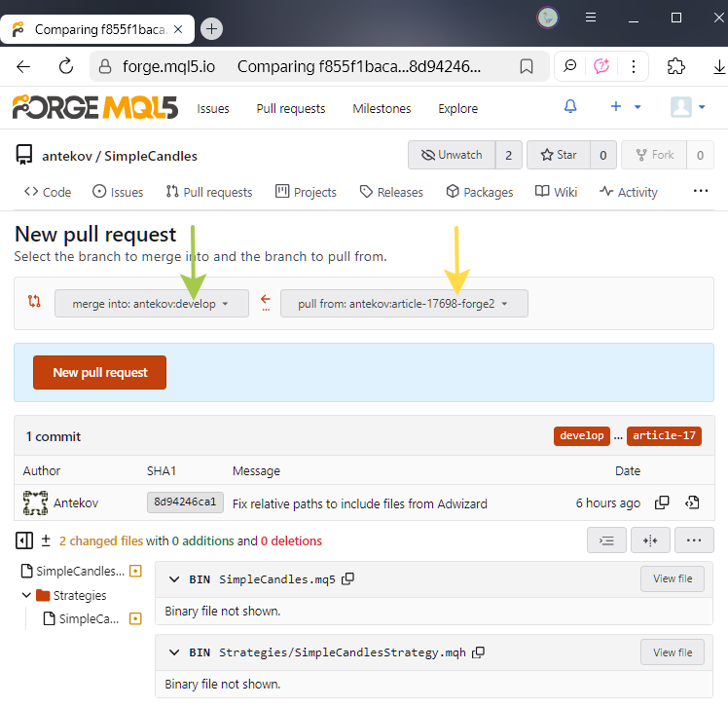The width and height of the screenshot is (728, 707).
Task: Copy SimpleCandles.mq5 file path
Action: (x=347, y=578)
